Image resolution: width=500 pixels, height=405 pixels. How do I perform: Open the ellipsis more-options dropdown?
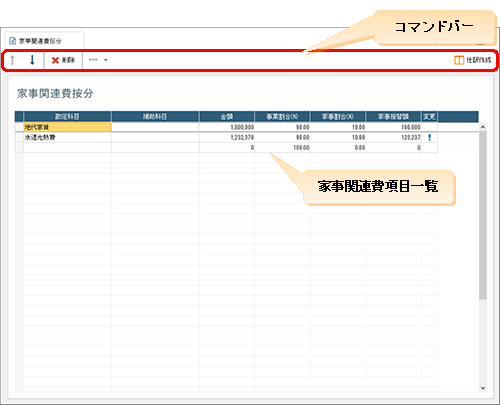click(98, 60)
